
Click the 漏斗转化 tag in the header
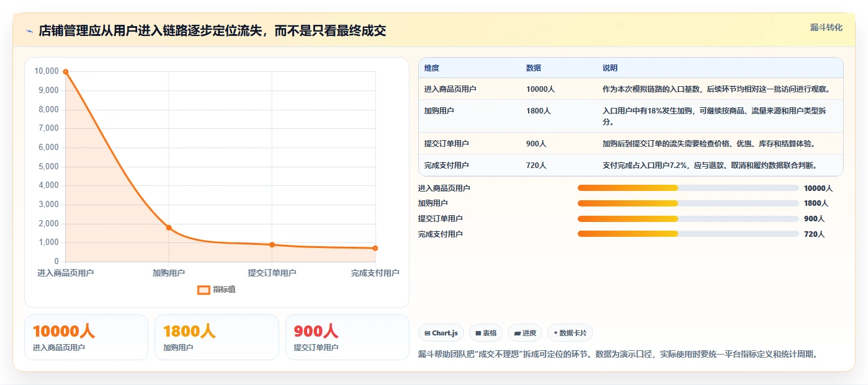point(826,28)
